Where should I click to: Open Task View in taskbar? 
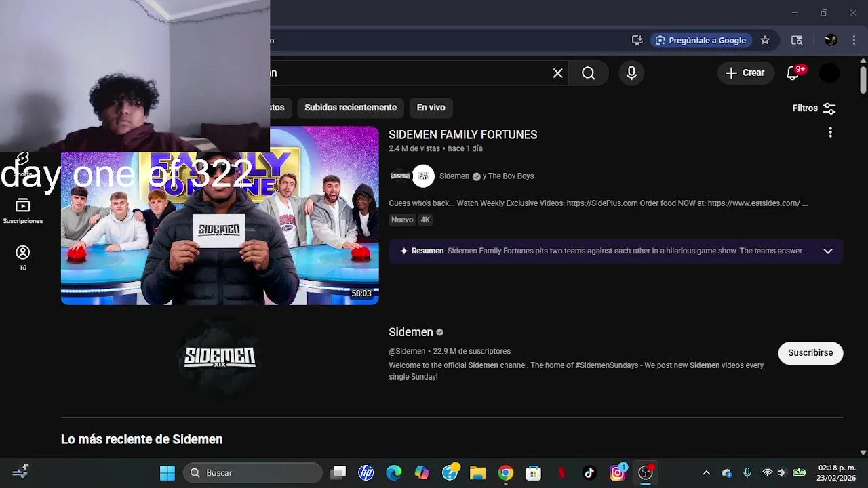click(338, 473)
